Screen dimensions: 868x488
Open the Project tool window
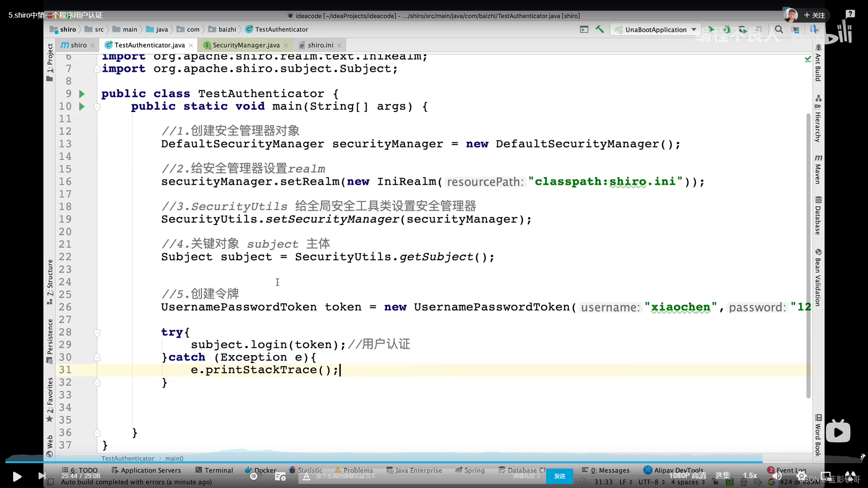[x=50, y=63]
